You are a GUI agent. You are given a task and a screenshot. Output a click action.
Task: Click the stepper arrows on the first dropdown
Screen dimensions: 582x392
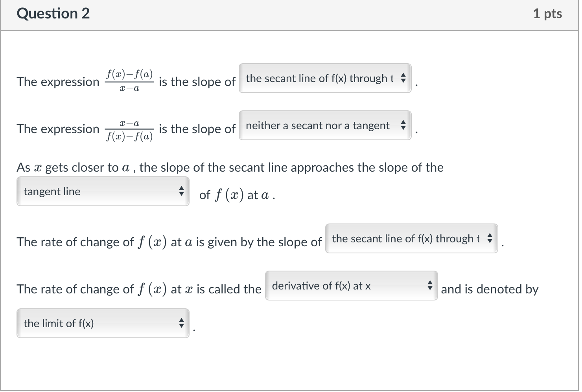tap(403, 78)
